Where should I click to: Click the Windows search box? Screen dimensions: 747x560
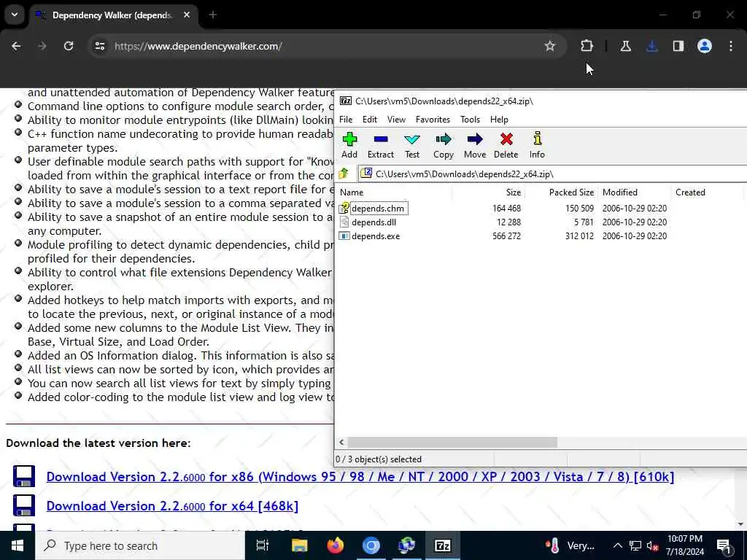point(140,545)
